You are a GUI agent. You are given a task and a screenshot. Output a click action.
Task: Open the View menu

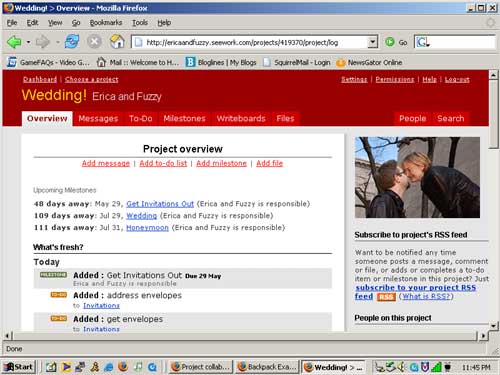(x=55, y=23)
